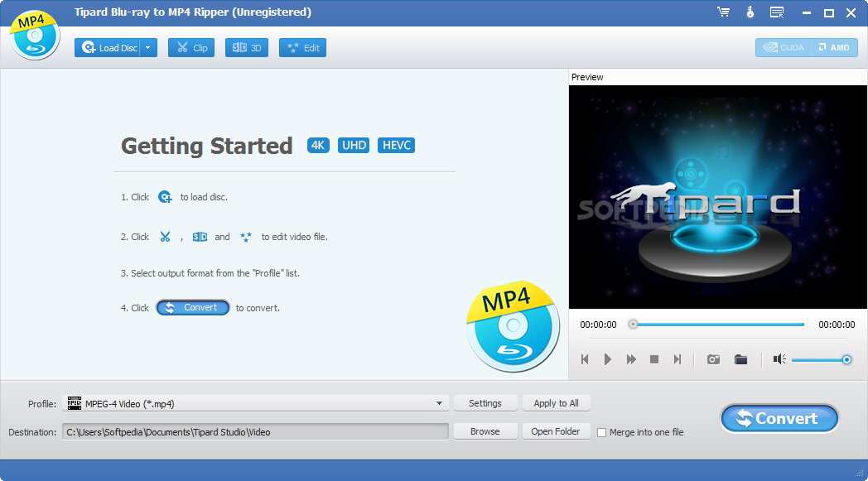This screenshot has width=868, height=481.
Task: Click the big Convert button
Action: [779, 418]
